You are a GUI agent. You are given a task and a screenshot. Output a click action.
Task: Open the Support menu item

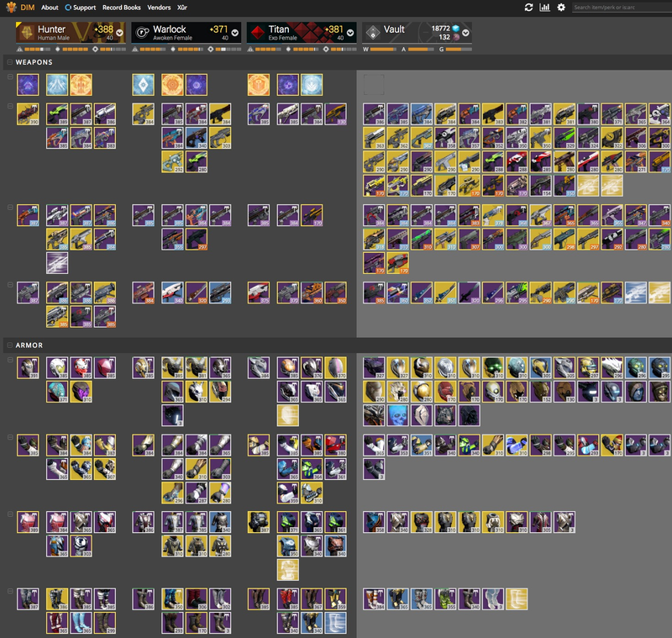coord(81,8)
